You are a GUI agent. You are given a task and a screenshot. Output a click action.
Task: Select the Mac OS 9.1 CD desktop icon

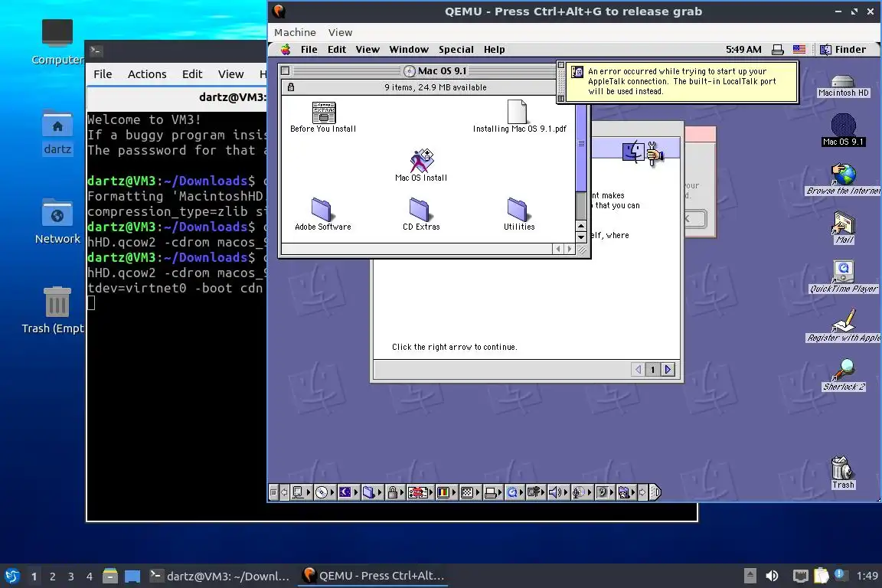pos(843,125)
